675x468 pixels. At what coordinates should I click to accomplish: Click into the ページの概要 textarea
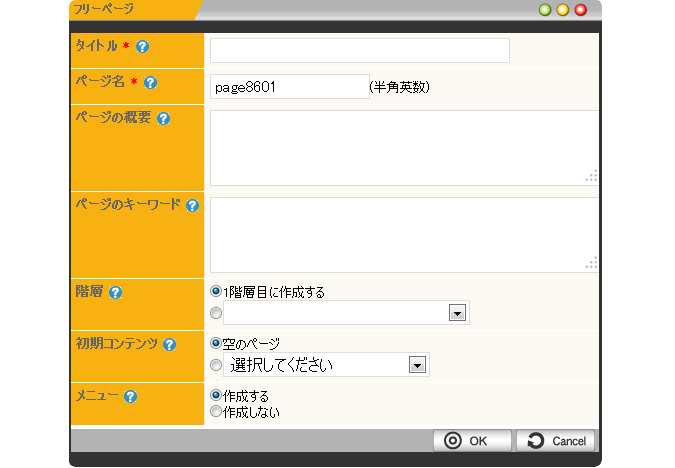pos(404,148)
